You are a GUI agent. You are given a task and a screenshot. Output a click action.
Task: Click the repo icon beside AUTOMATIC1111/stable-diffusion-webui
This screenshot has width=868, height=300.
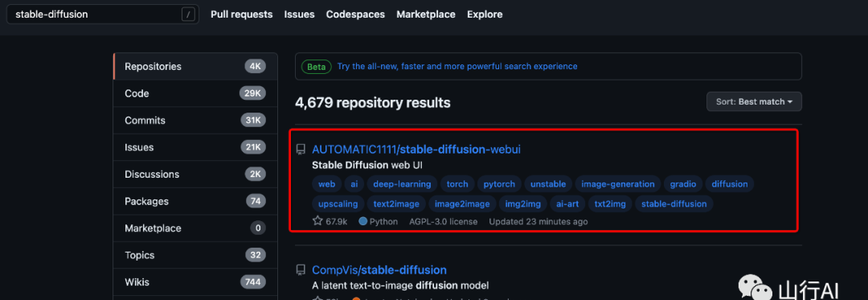click(x=301, y=150)
